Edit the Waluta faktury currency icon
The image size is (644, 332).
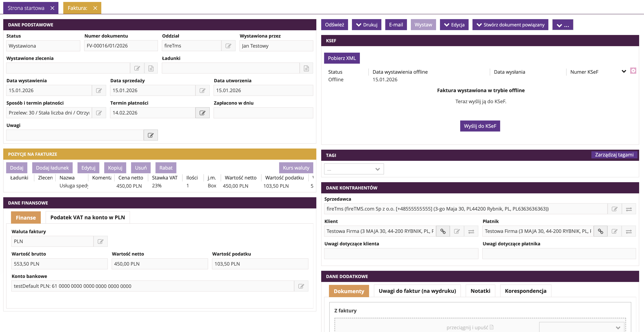100,241
